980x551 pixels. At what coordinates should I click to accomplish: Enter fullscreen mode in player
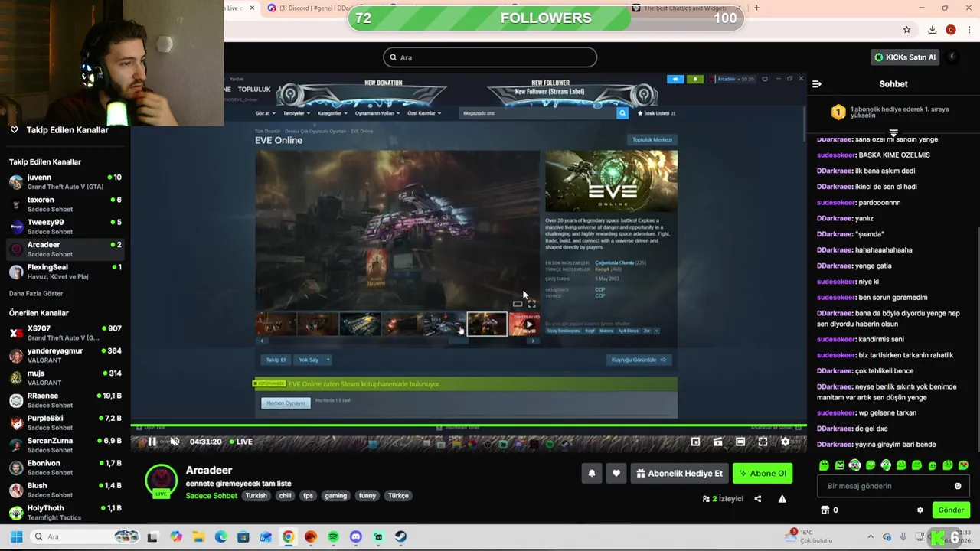click(763, 442)
